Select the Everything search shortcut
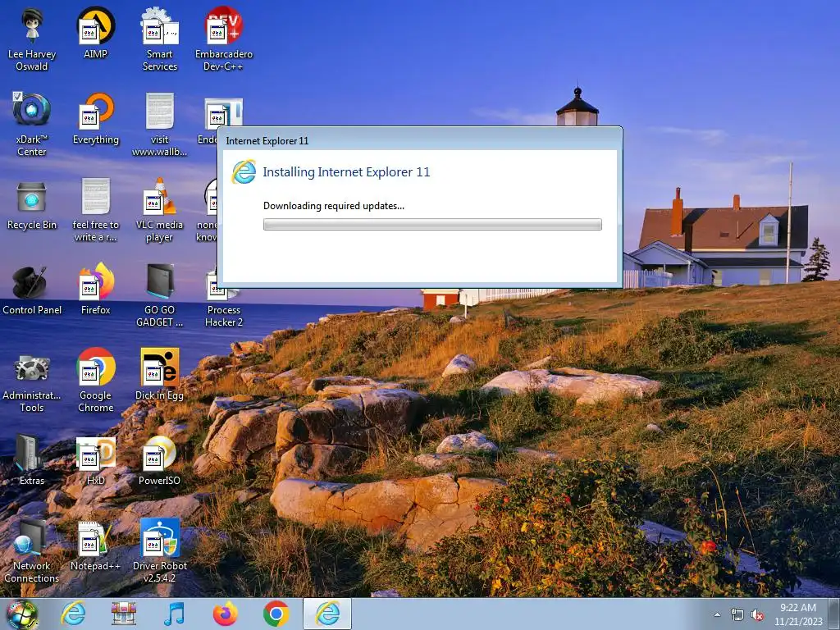 pyautogui.click(x=95, y=118)
